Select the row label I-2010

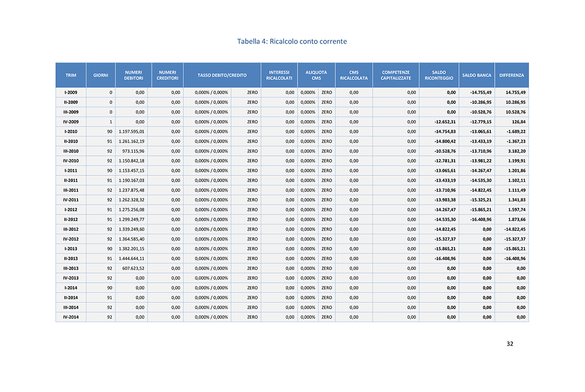71,132
